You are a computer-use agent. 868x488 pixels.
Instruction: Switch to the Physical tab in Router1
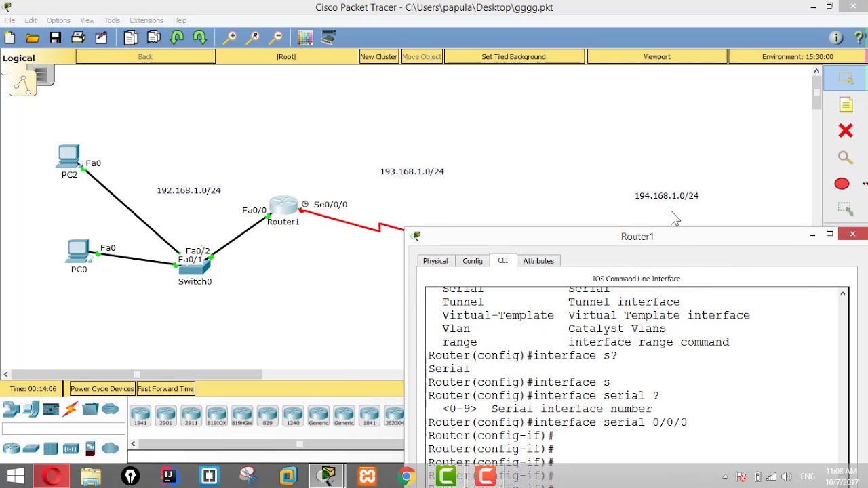click(435, 261)
